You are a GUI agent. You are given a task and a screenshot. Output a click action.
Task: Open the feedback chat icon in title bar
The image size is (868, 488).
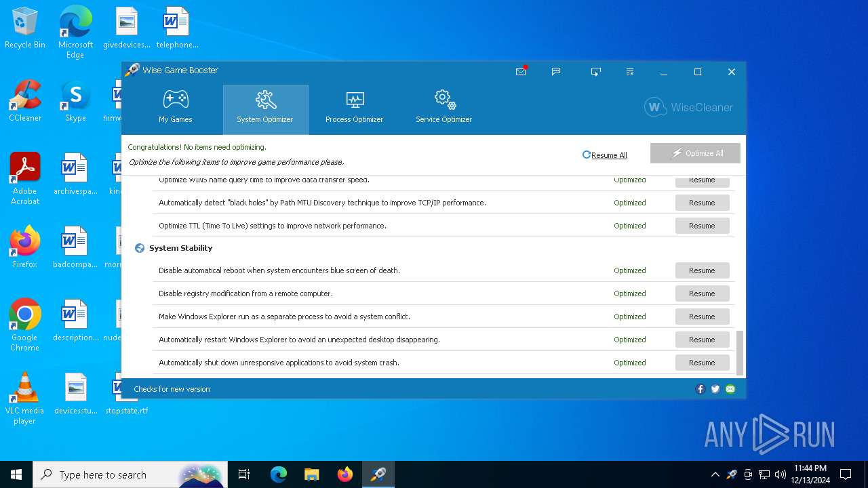[556, 72]
